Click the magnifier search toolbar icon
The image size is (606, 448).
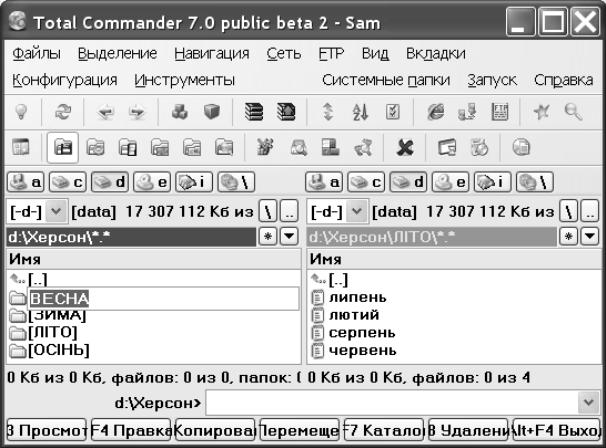pos(573,112)
